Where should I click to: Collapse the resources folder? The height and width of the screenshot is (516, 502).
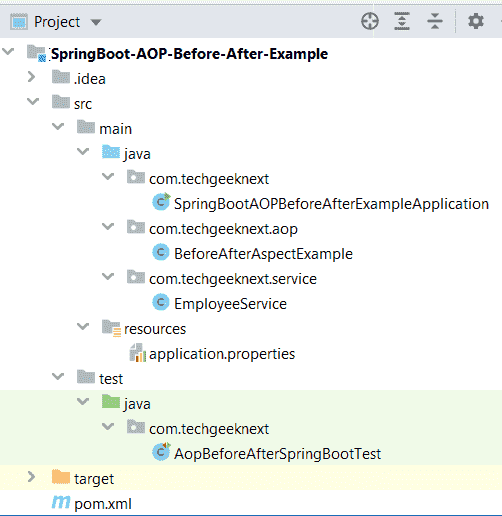point(83,326)
